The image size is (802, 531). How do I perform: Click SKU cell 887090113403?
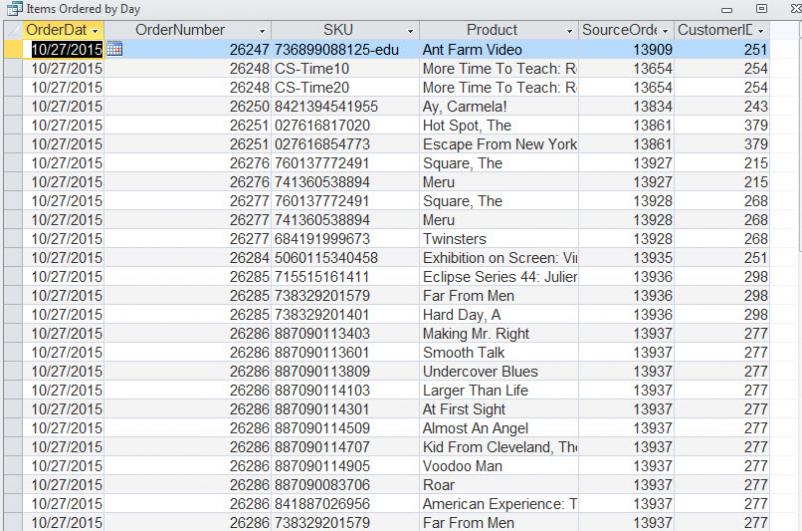click(345, 334)
